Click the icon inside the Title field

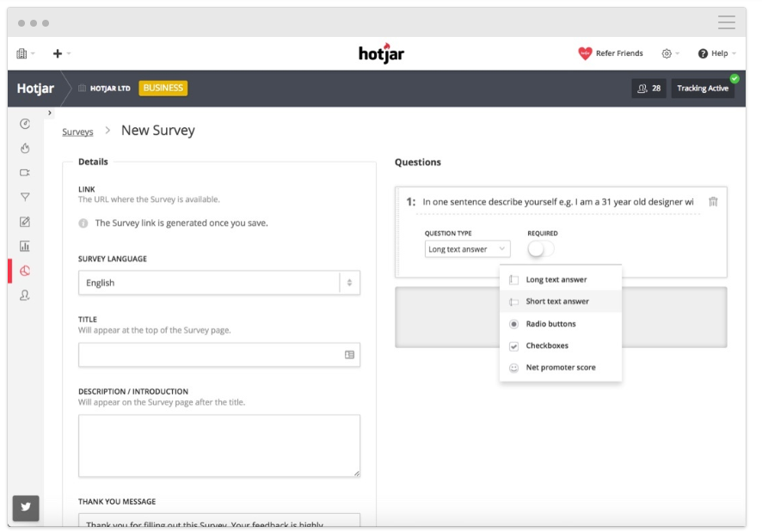(x=349, y=355)
